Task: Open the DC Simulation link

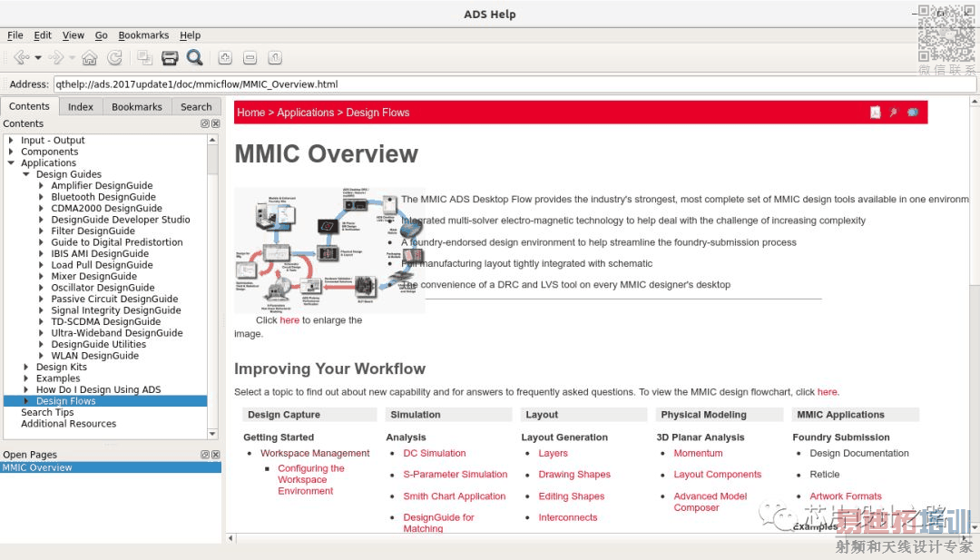Action: point(435,453)
